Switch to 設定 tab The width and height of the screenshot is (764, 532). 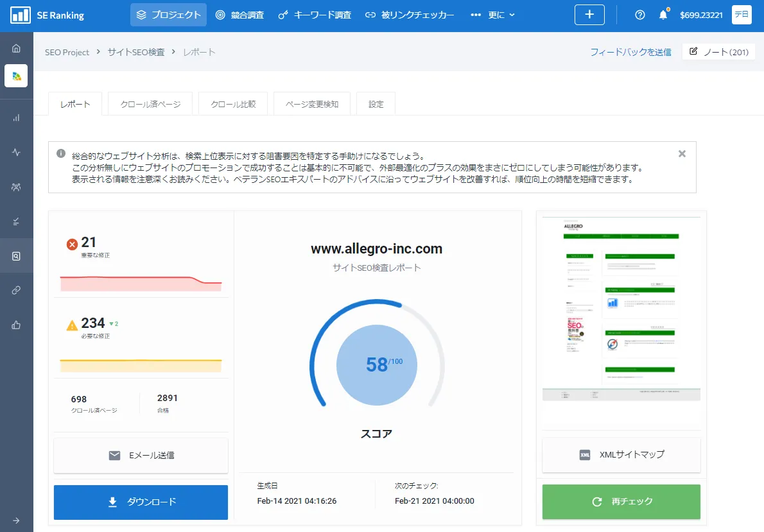tap(376, 104)
